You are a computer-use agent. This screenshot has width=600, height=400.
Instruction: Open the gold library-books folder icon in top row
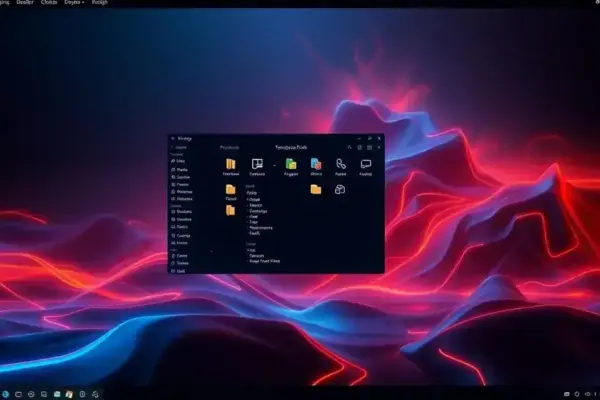pyautogui.click(x=230, y=164)
